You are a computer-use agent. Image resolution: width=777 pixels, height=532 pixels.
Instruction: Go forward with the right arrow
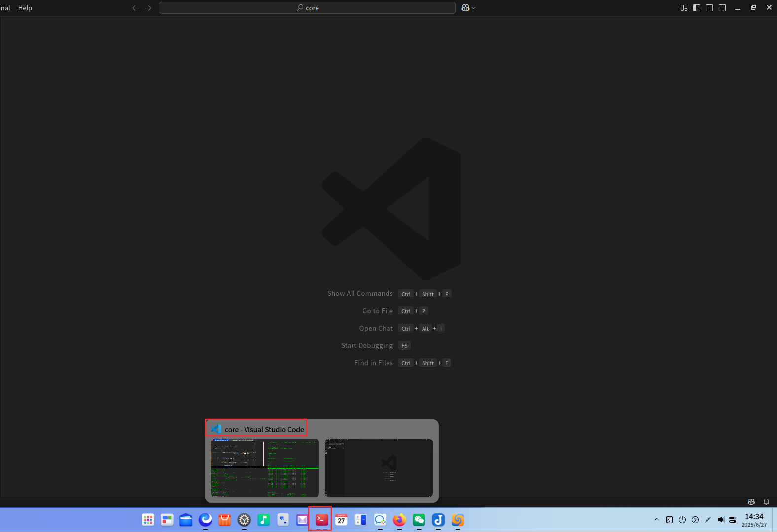(148, 8)
